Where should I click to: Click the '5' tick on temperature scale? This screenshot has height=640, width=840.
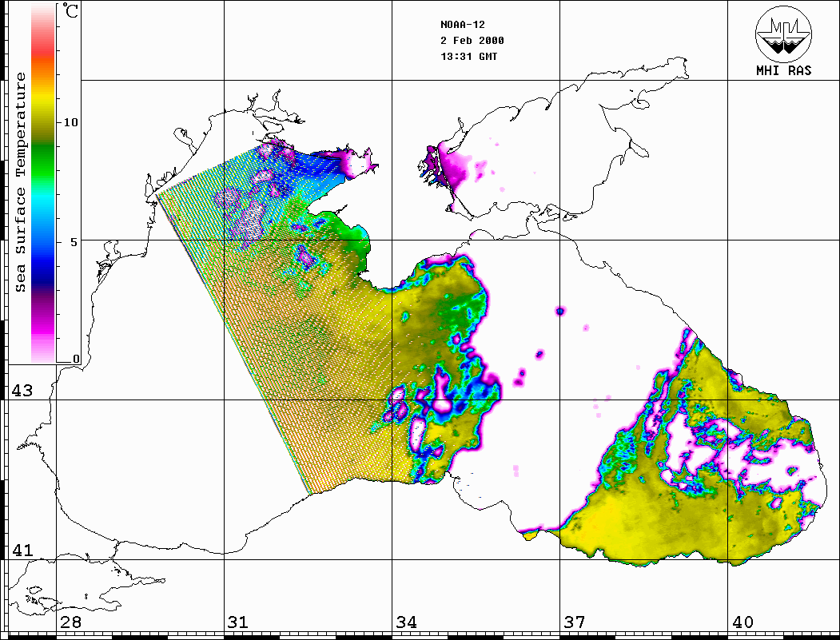point(74,242)
